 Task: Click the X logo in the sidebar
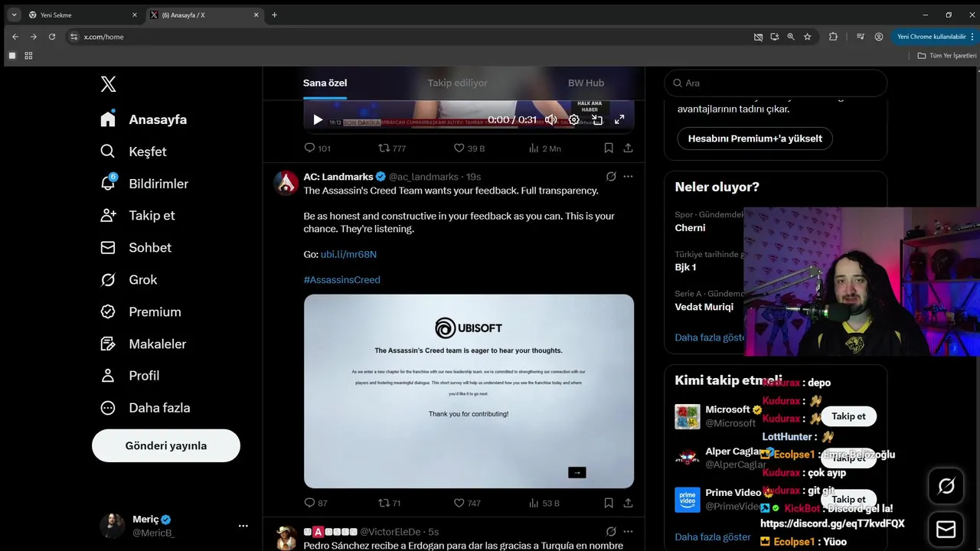click(108, 84)
